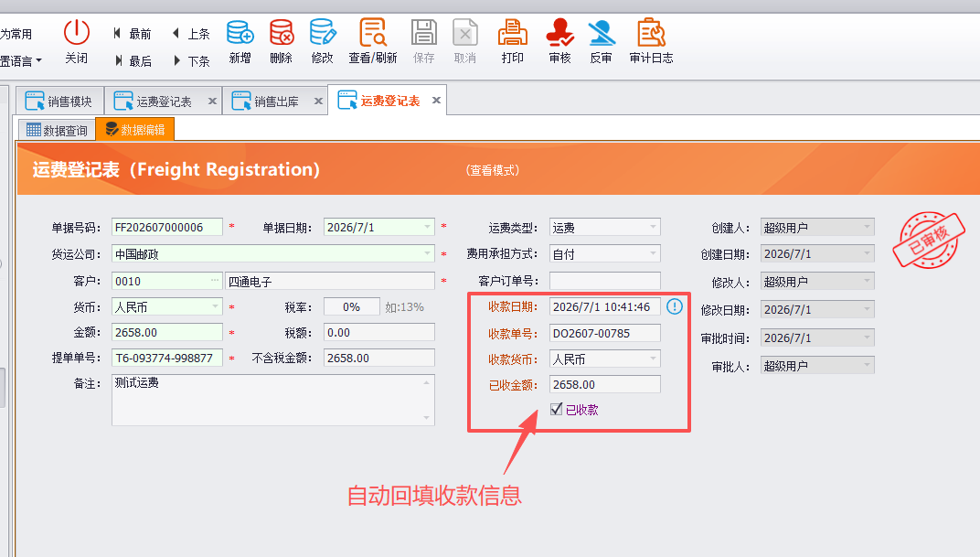Click the 税率 field 0%

[351, 306]
